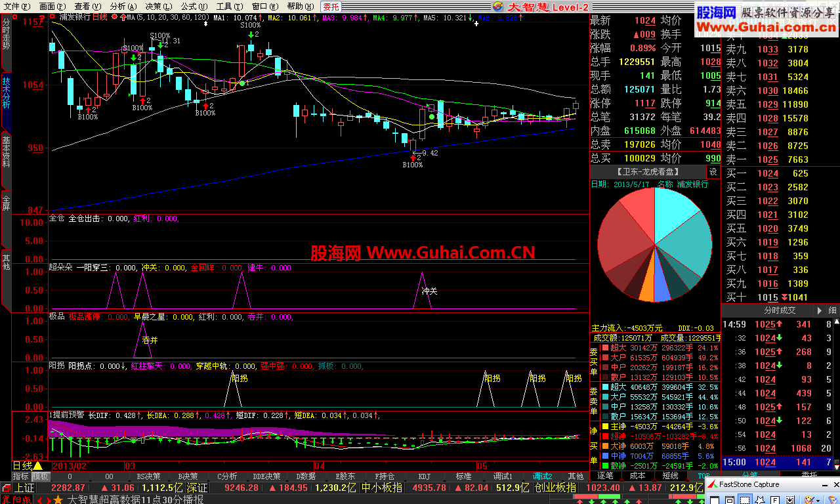Click the 卖一 1025 ask price row
Viewport: 840px width, 504px height.
[780, 159]
